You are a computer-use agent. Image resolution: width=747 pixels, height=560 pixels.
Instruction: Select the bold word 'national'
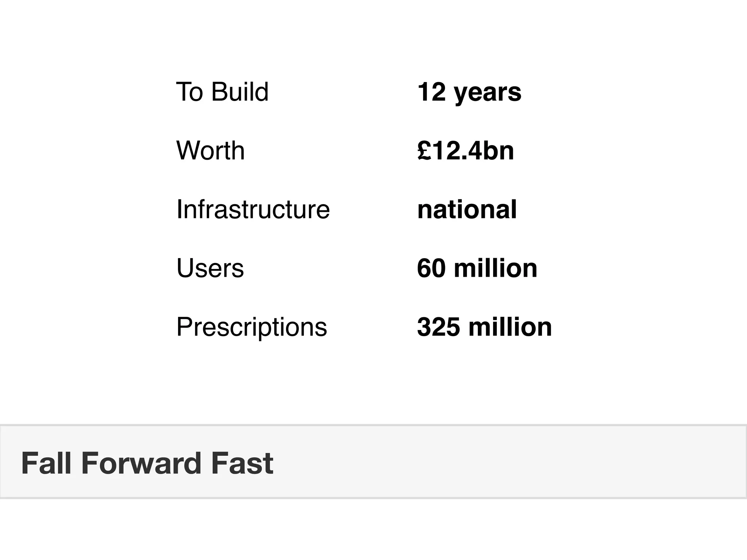tap(467, 209)
